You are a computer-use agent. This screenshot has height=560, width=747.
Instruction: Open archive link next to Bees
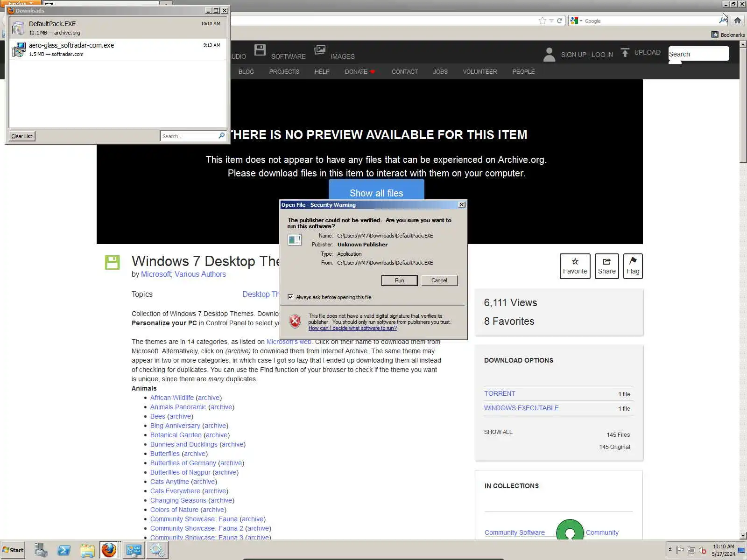coord(180,416)
